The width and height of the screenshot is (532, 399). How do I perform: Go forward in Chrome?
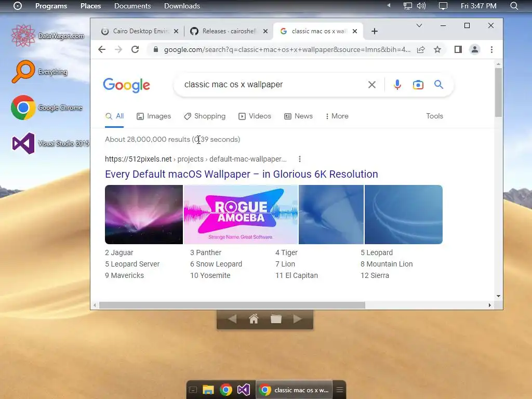118,49
